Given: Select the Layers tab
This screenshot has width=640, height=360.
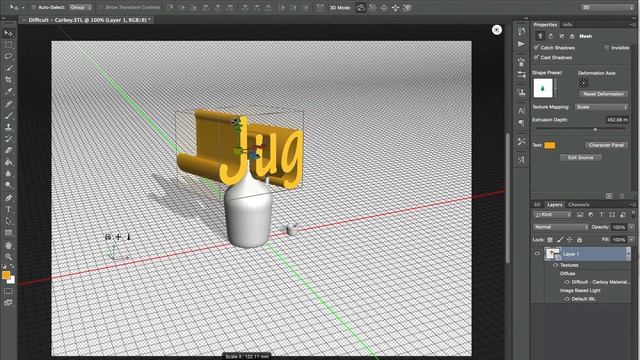Looking at the screenshot, I should pyautogui.click(x=555, y=205).
